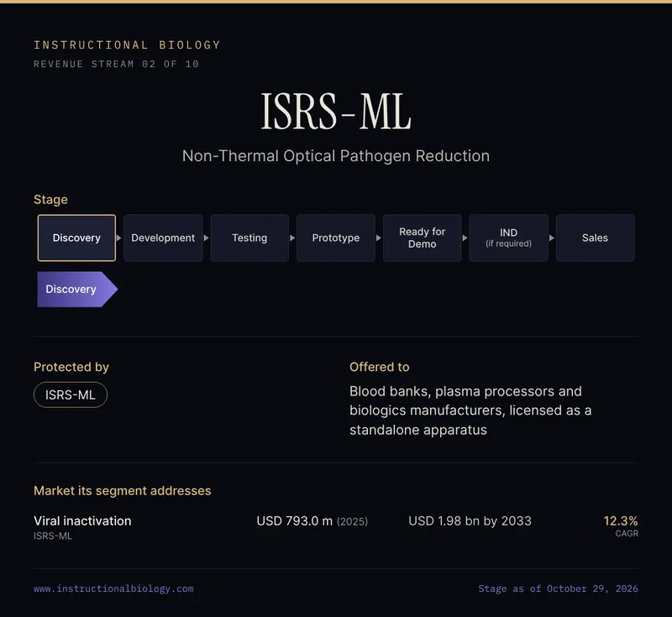Click the arrow between IND and Sales

coord(552,238)
